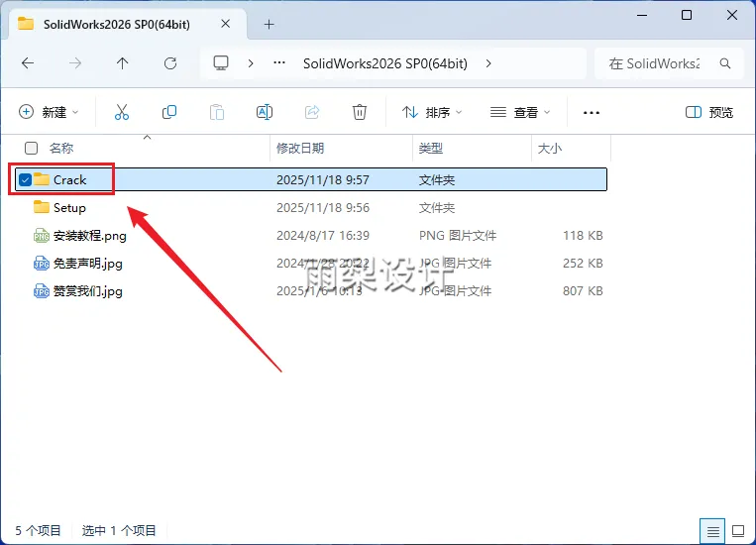The image size is (756, 545).
Task: Select the file name 免责声明.jpg
Action: click(x=88, y=264)
